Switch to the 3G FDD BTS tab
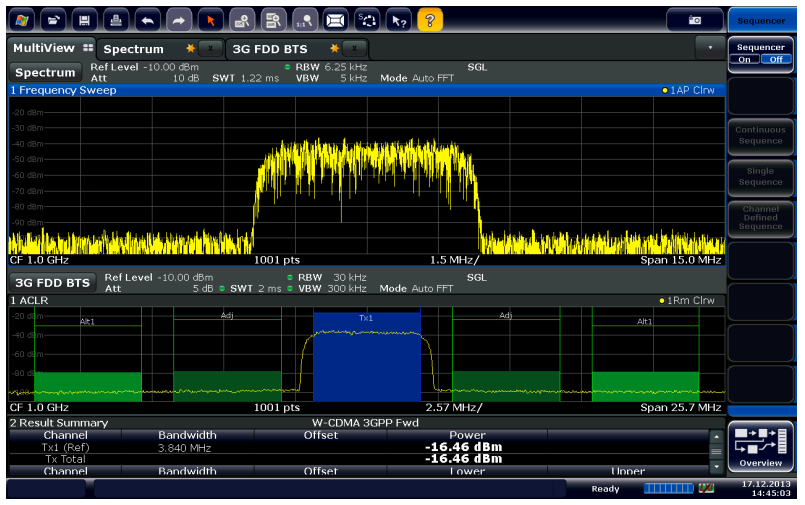805x505 pixels. 270,49
